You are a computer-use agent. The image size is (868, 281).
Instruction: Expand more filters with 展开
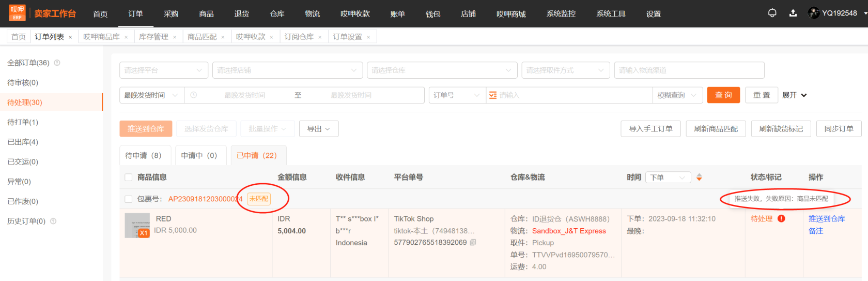pyautogui.click(x=794, y=95)
